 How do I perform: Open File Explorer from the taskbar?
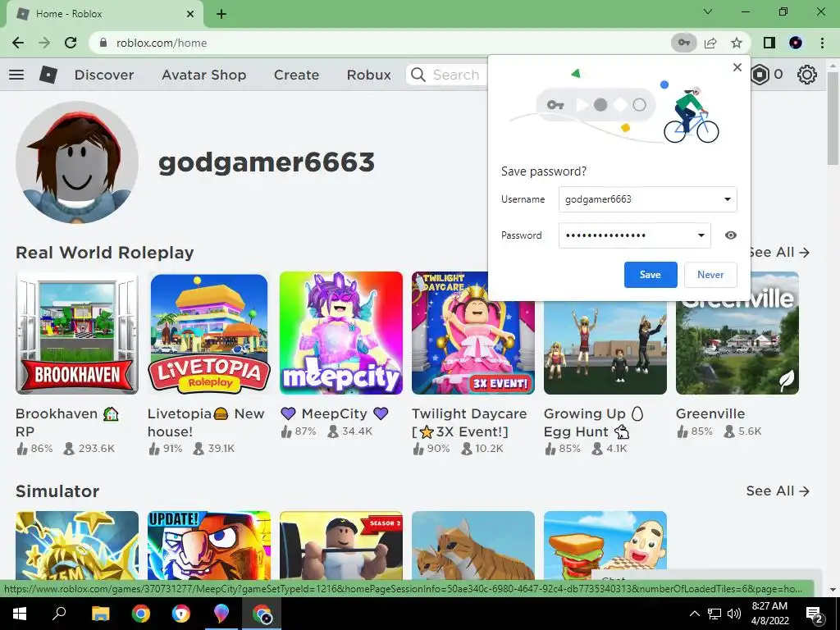pyautogui.click(x=100, y=614)
